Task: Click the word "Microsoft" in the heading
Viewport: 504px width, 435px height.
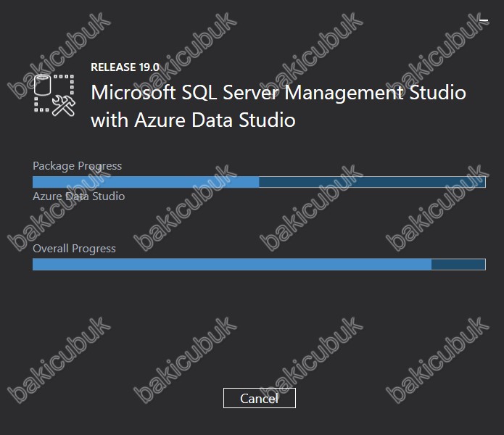Action: click(133, 93)
